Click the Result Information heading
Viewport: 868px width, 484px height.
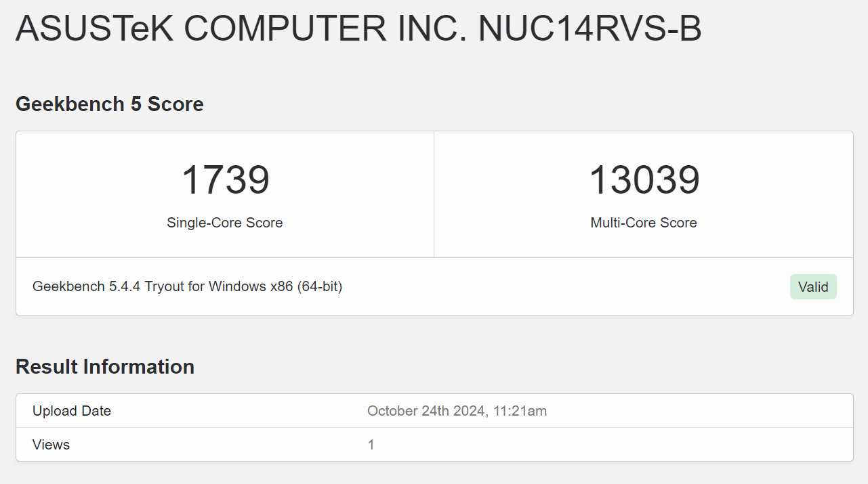coord(105,367)
